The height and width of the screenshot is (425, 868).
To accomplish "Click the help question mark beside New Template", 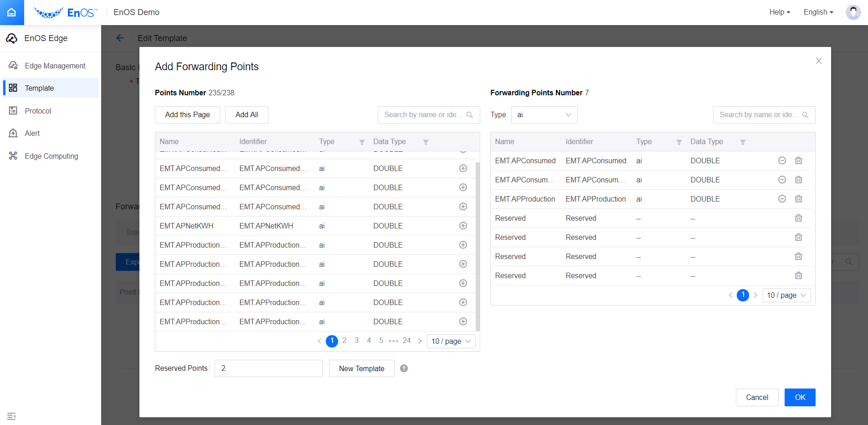I will click(x=404, y=368).
